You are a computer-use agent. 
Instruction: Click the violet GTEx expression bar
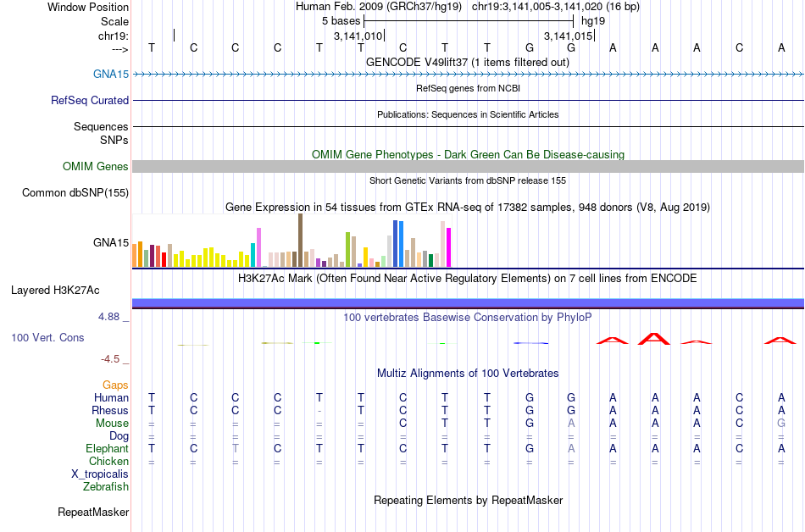pos(258,247)
